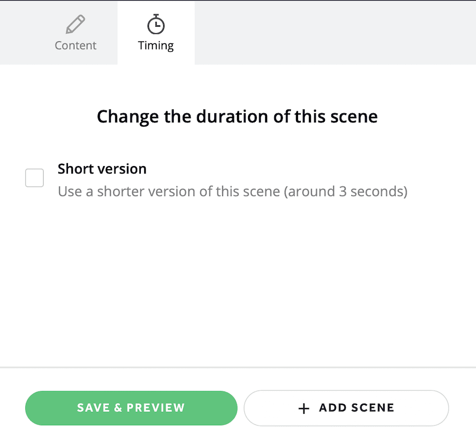Switch to the Content tab
Screen dimensions: 476x448
75,32
